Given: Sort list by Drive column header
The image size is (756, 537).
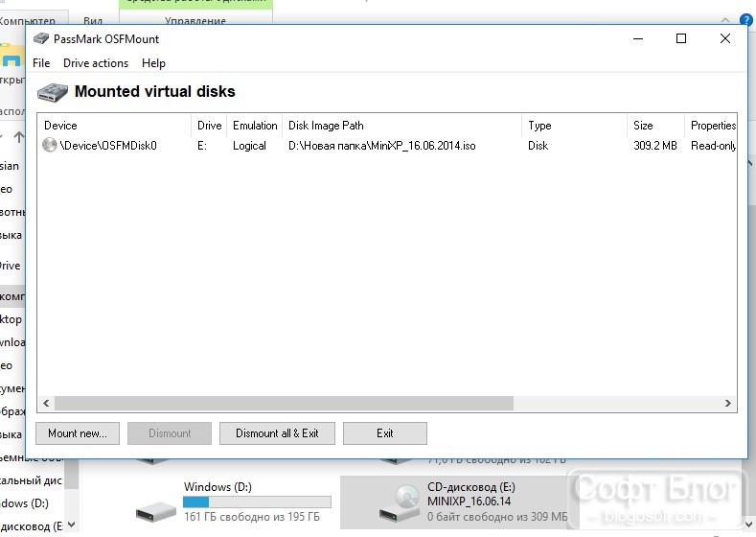Looking at the screenshot, I should (209, 126).
